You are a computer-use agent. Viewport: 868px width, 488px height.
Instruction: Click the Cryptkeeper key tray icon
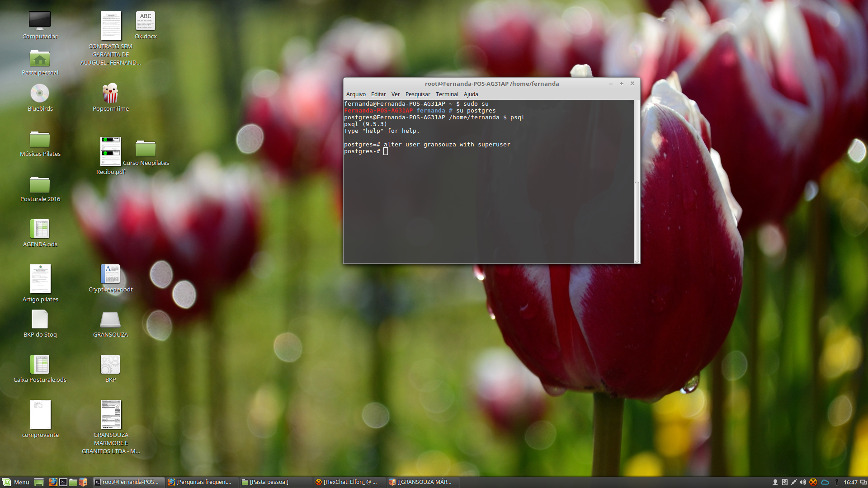[837, 482]
